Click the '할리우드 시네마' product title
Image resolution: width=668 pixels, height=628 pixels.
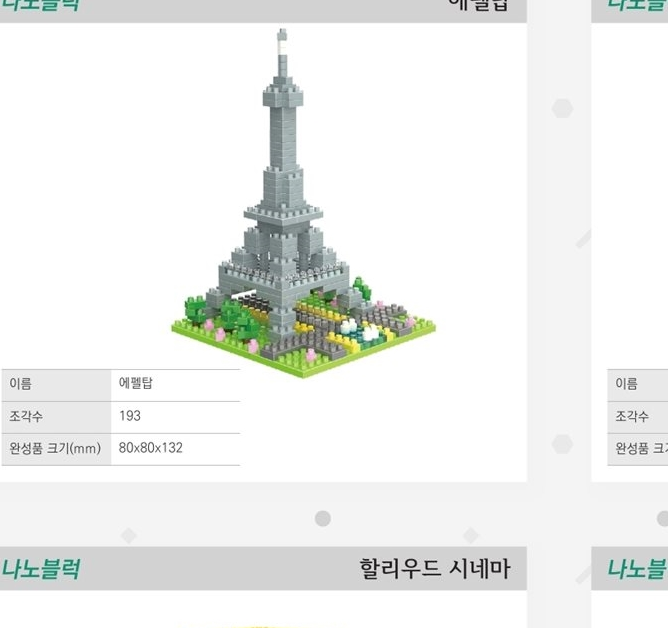pyautogui.click(x=435, y=569)
